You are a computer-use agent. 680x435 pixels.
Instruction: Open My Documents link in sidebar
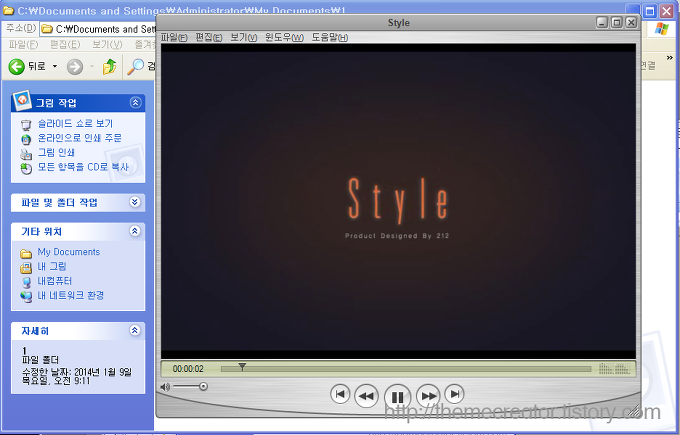coord(69,252)
